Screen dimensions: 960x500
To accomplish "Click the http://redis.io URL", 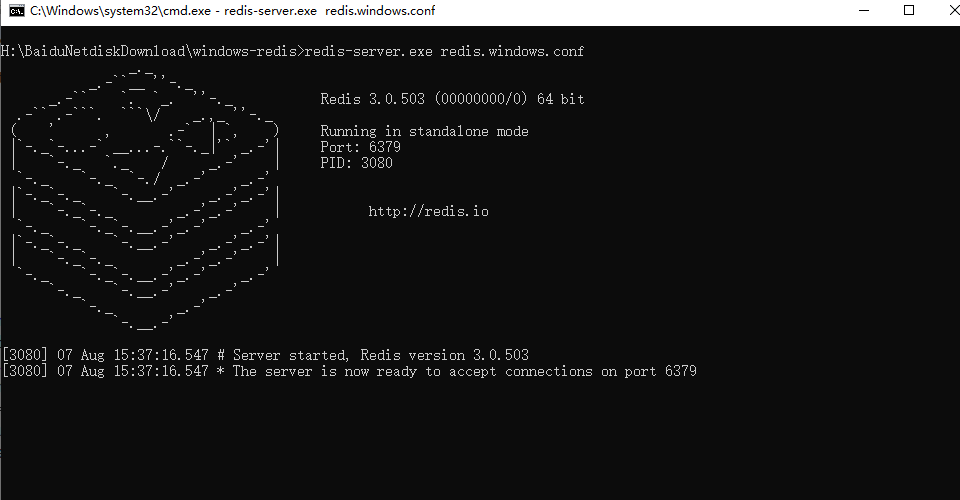I will (429, 211).
